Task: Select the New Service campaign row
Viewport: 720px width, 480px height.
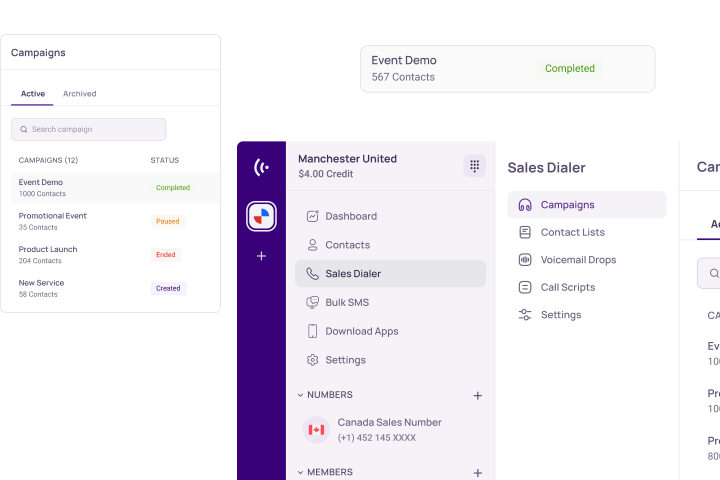Action: click(x=115, y=288)
